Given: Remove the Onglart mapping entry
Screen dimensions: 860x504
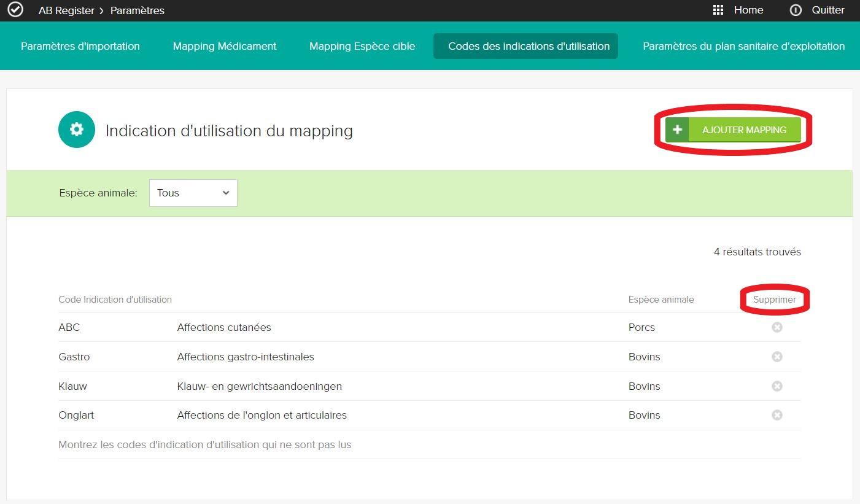Looking at the screenshot, I should 777,415.
